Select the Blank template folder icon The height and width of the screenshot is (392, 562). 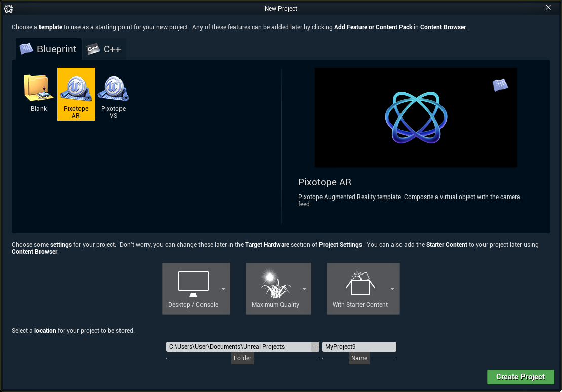coord(38,89)
